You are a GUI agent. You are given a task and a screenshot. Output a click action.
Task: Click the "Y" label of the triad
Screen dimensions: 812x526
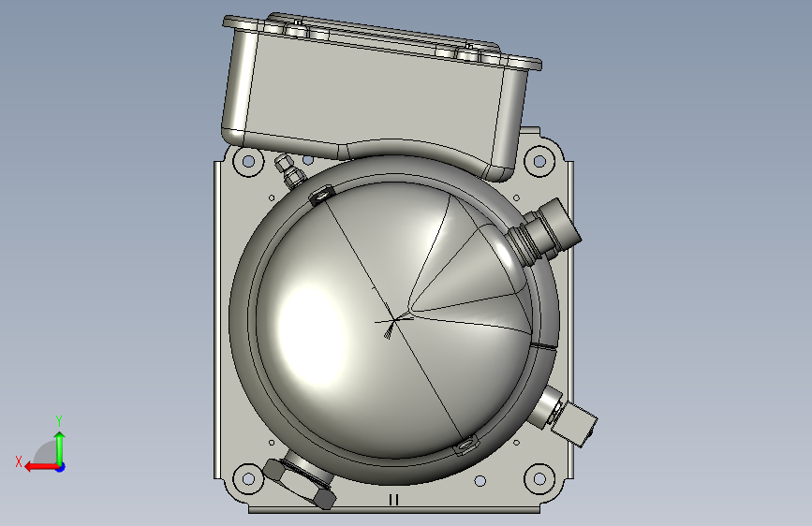point(59,421)
